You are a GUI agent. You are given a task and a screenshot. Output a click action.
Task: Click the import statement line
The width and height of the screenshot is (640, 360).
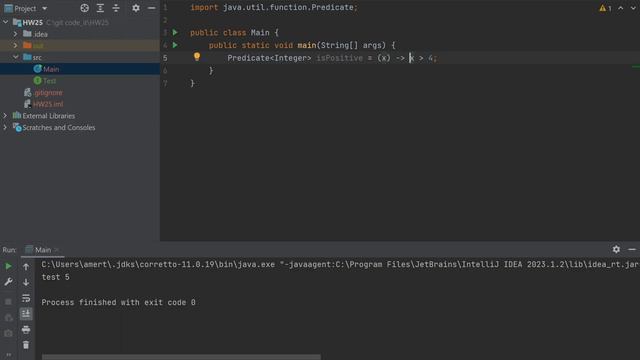point(273,7)
